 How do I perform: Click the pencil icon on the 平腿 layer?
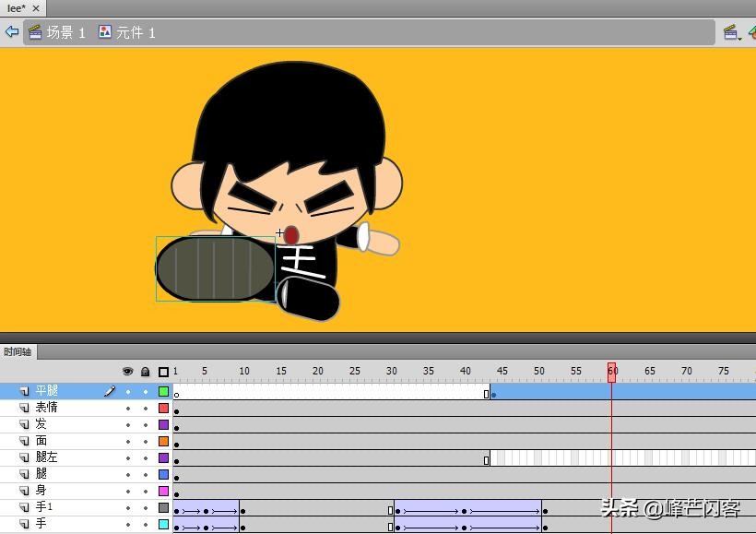coord(110,390)
